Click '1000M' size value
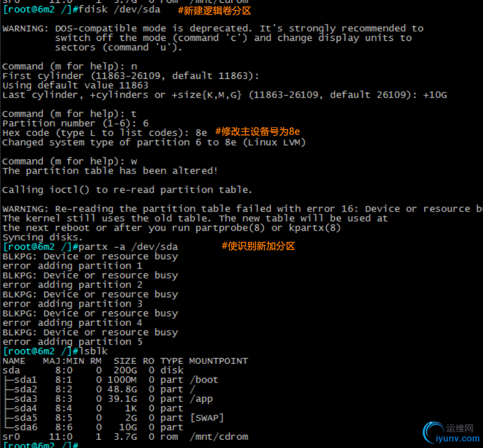Viewport: 483px width, 448px height. coord(122,380)
